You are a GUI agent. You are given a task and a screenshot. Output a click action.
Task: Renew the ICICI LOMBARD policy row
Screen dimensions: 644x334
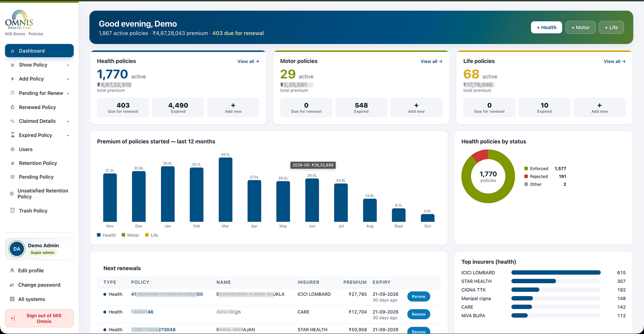point(419,297)
